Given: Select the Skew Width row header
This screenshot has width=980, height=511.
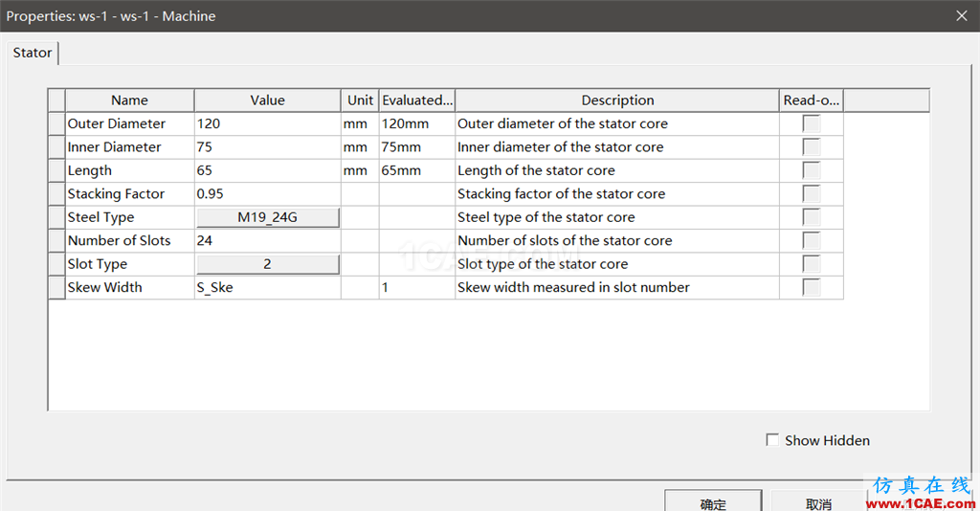Looking at the screenshot, I should click(x=56, y=287).
